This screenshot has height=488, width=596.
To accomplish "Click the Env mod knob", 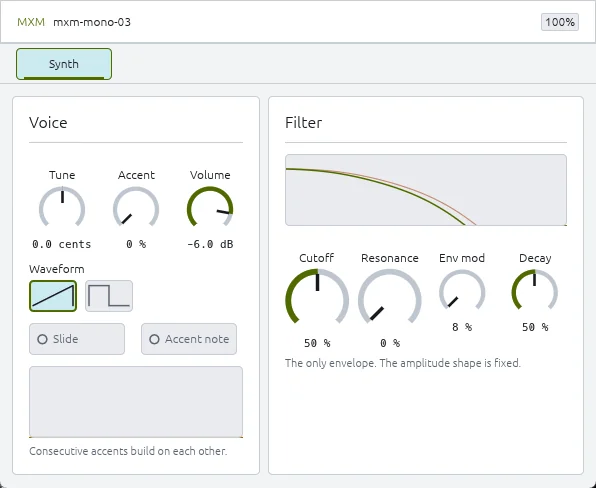I will [x=462, y=291].
